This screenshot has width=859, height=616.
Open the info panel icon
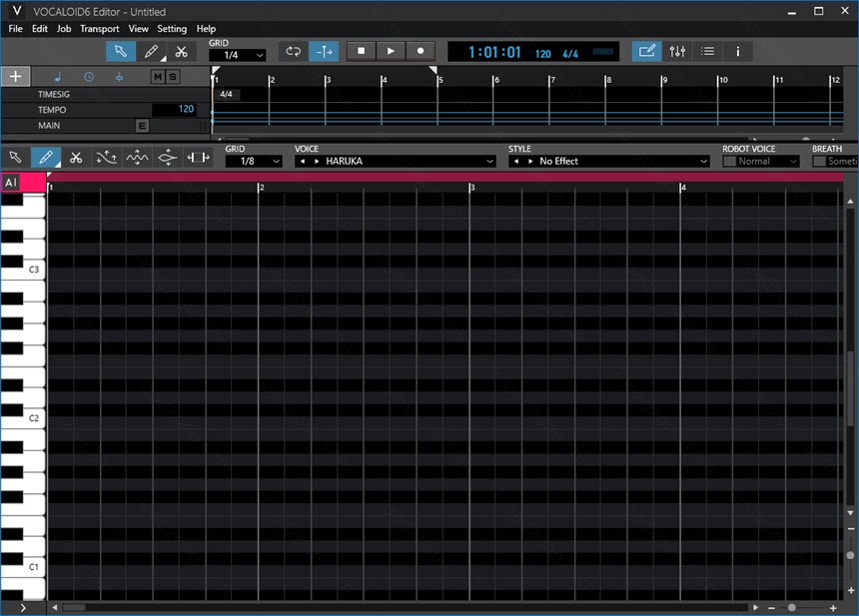tap(738, 52)
